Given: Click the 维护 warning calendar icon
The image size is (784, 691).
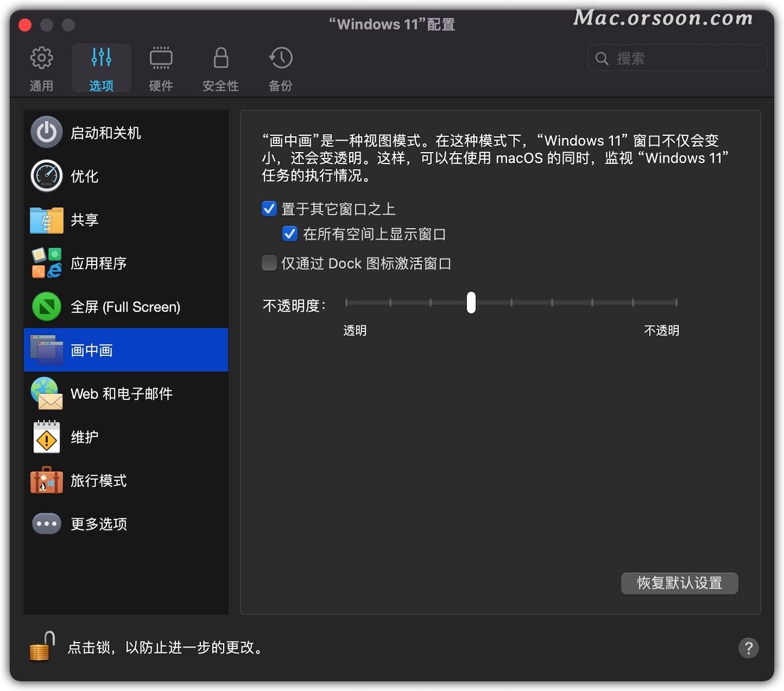Looking at the screenshot, I should 47,437.
